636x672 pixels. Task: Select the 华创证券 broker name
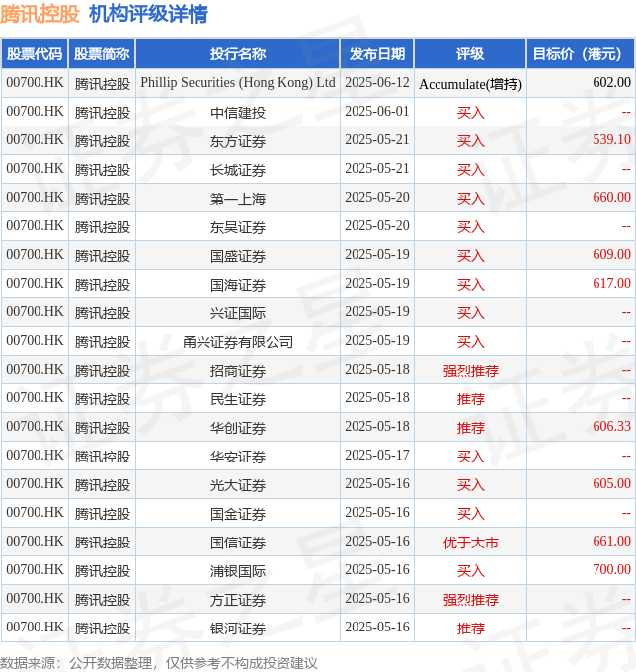tap(238, 428)
